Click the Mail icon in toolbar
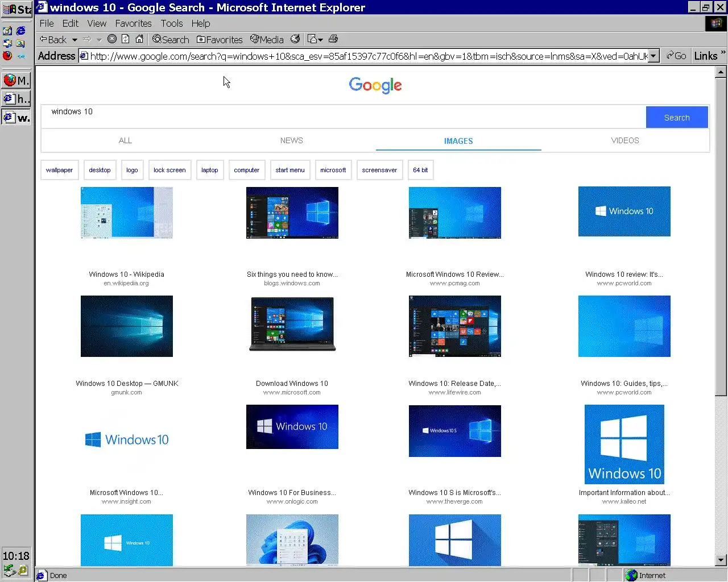Viewport: 728px width, 582px height. [312, 39]
